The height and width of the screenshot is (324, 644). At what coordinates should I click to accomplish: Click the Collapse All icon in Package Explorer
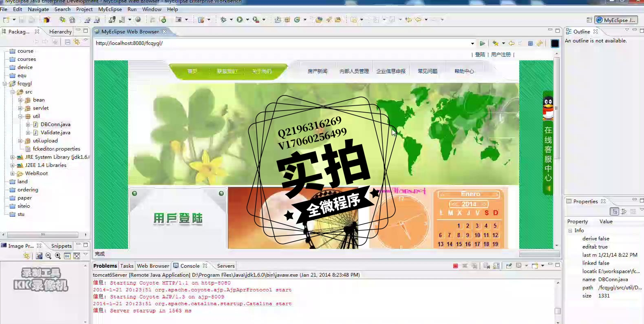(x=68, y=42)
